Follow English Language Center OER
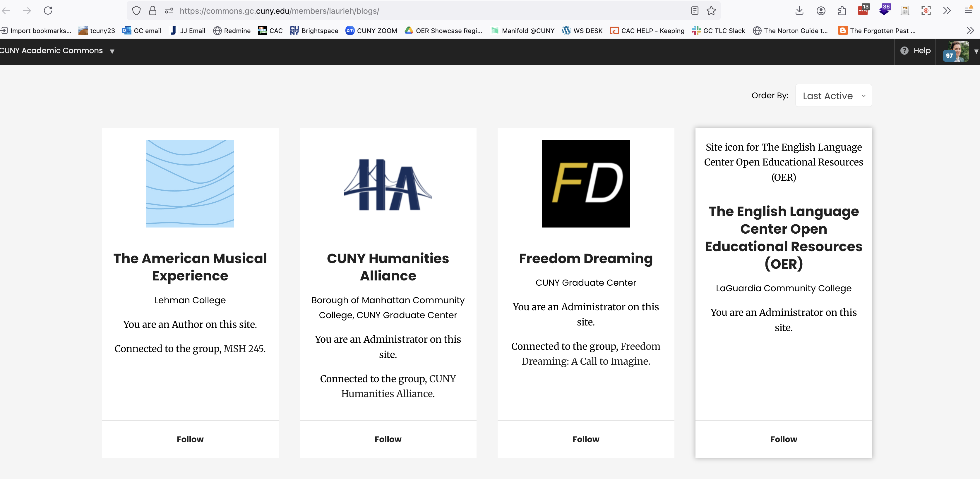 point(784,439)
